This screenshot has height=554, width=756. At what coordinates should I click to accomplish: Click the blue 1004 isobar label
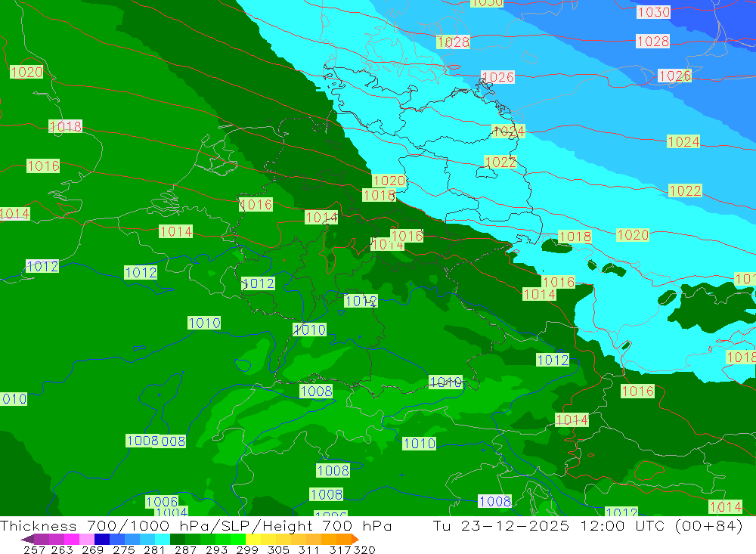point(172,512)
